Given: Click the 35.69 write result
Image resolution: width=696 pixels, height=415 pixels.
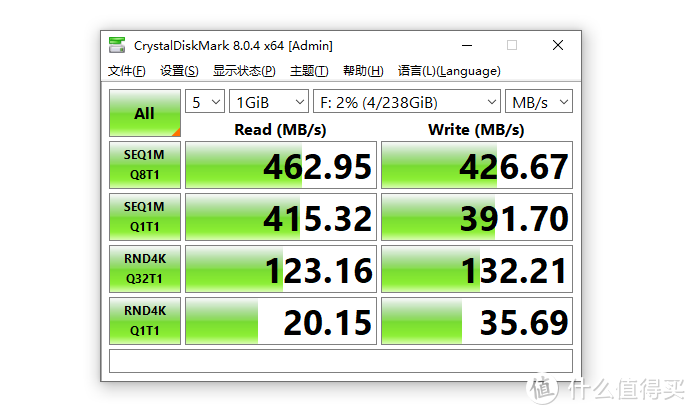Looking at the screenshot, I should pyautogui.click(x=477, y=321).
